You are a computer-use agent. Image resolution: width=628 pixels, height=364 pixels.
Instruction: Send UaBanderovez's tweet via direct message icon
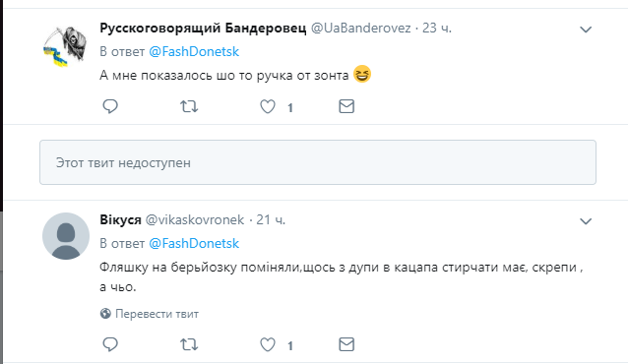pos(346,106)
